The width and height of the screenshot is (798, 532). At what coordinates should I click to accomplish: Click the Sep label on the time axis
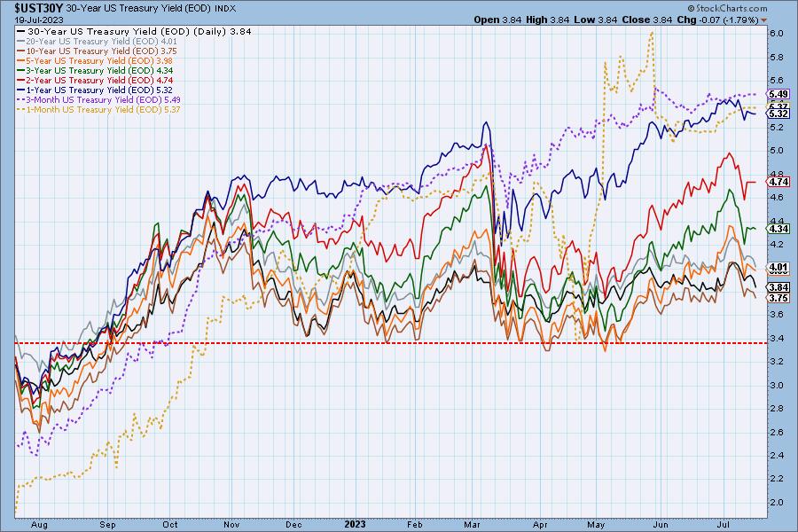(107, 525)
